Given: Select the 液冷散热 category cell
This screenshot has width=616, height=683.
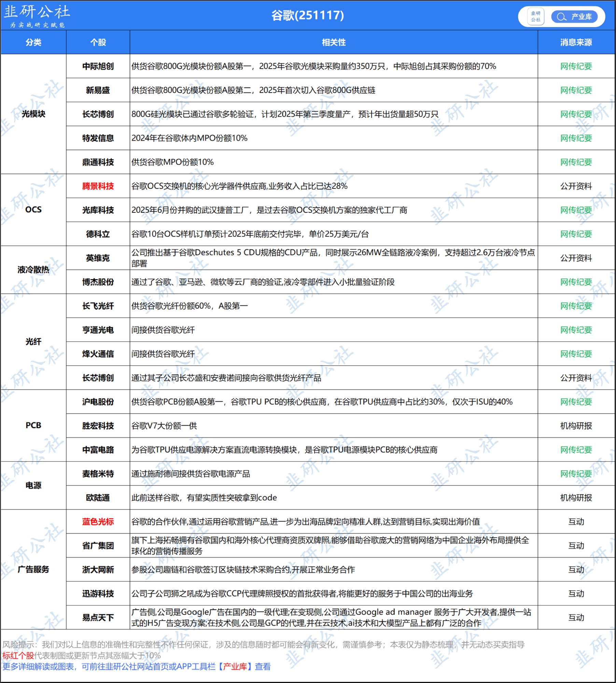Looking at the screenshot, I should tap(33, 270).
